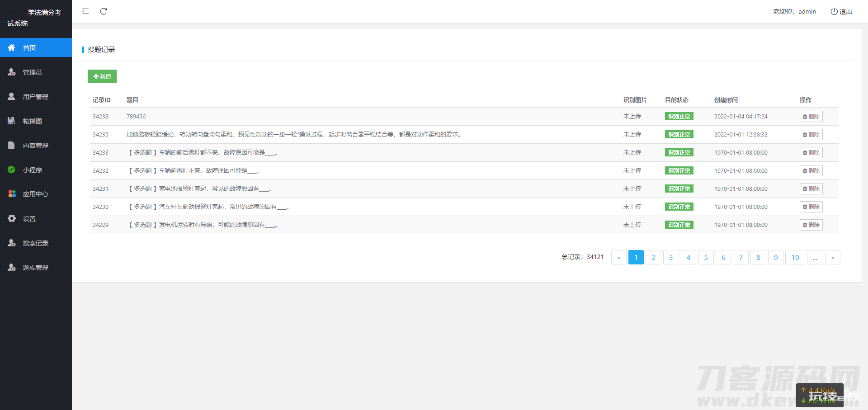Delete record 34230

tap(811, 207)
